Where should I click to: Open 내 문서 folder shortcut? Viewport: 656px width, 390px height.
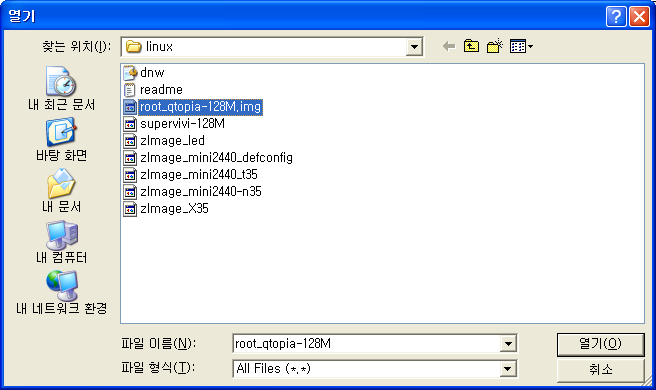point(61,190)
